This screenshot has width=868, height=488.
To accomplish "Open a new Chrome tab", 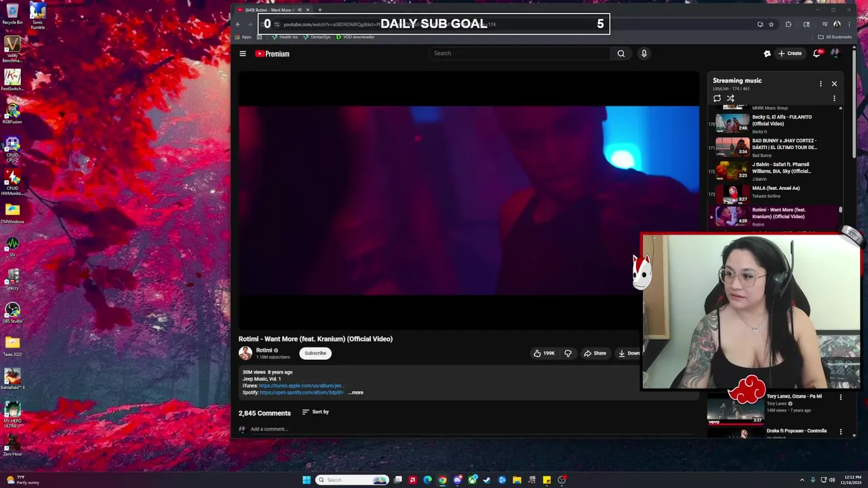I will 320,10.
